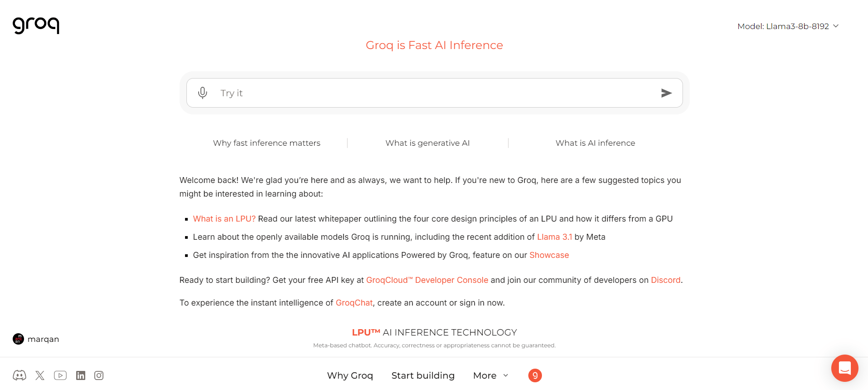Screen dimensions: 868x390
Task: Click the microphone icon in the input field
Action: coord(202,93)
